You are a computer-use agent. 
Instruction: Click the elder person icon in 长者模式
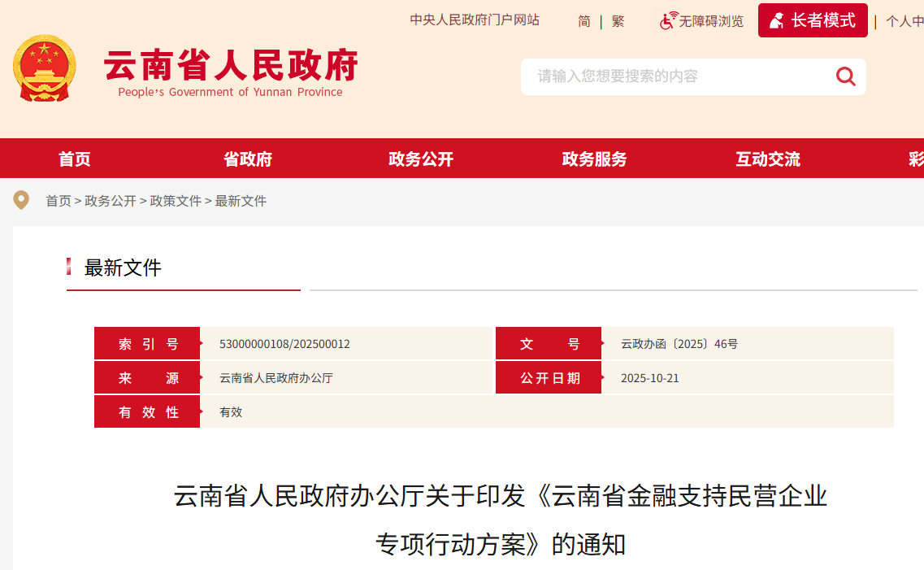pyautogui.click(x=777, y=21)
